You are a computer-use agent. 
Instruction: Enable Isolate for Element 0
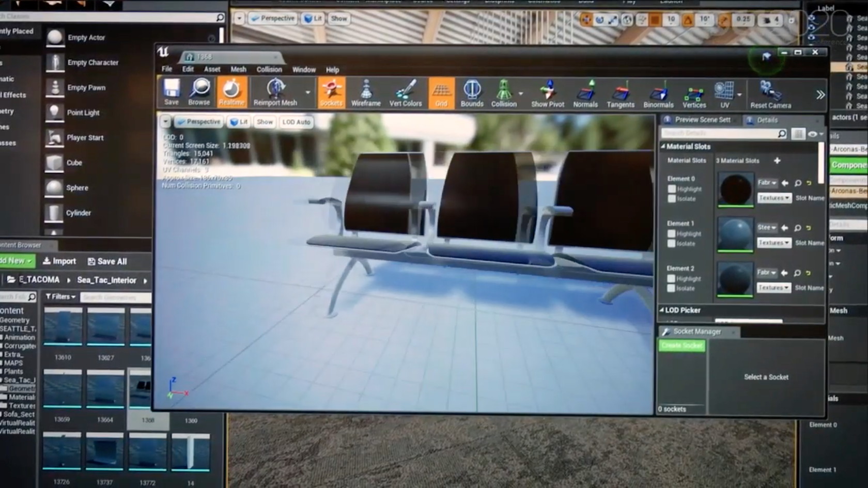pos(672,199)
